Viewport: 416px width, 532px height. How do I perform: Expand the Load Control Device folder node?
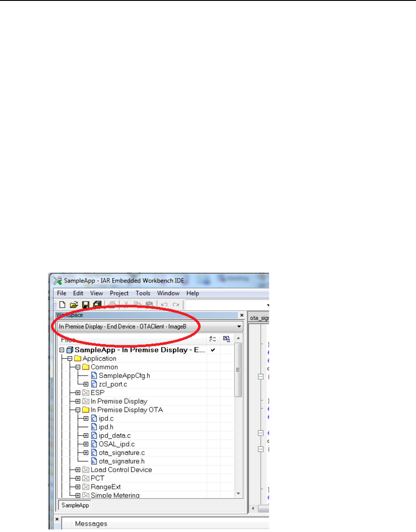pyautogui.click(x=78, y=469)
